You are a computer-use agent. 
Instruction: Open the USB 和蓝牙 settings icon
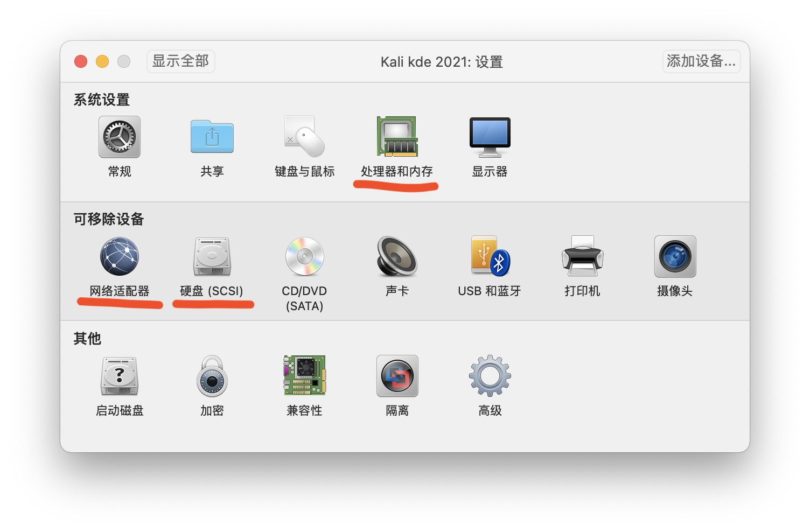(490, 256)
